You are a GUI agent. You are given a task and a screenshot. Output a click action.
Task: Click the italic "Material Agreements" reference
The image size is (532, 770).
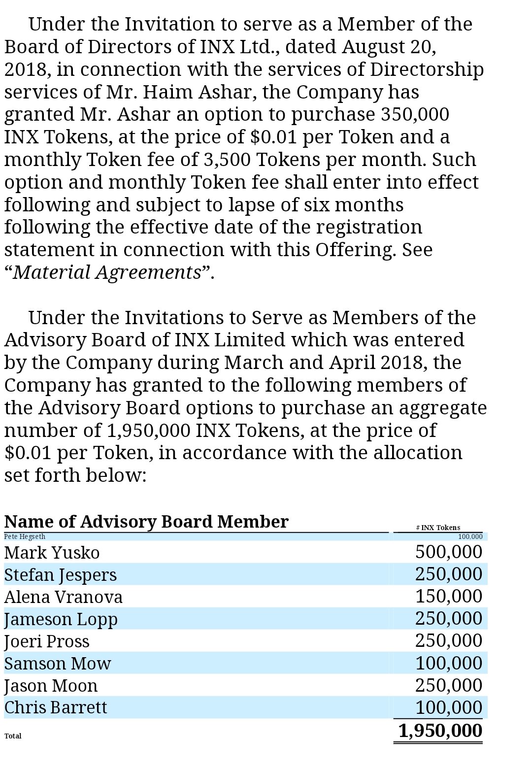click(x=107, y=272)
